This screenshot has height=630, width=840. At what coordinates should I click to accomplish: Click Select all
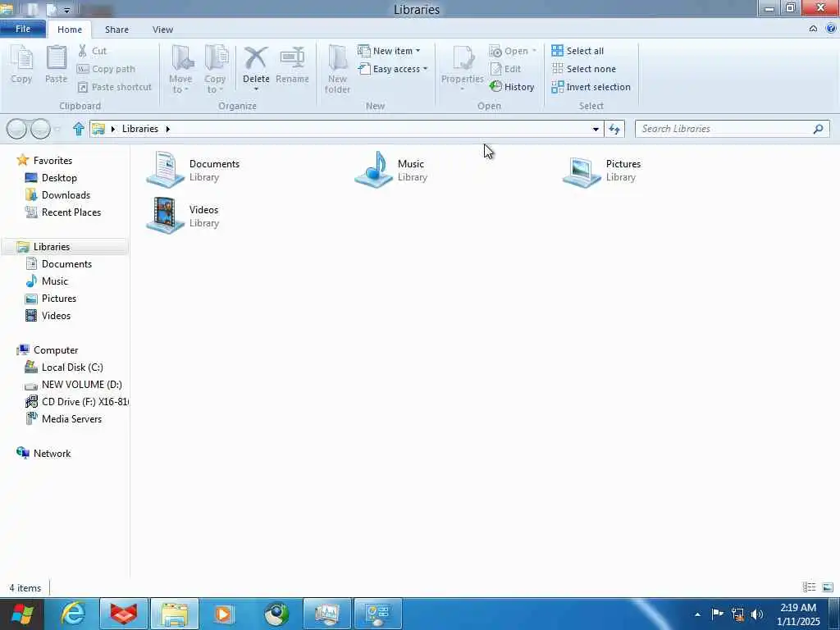point(577,51)
